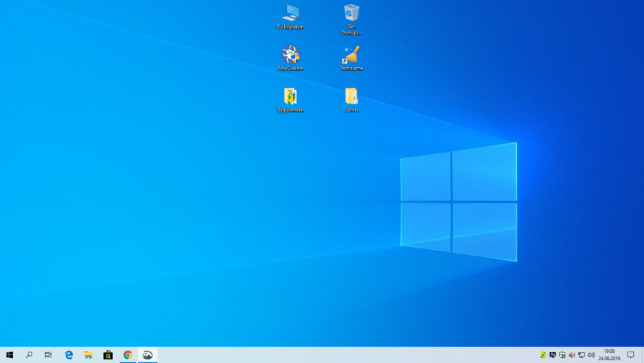Open File Explorer from taskbar
The image size is (644, 363).
click(88, 355)
